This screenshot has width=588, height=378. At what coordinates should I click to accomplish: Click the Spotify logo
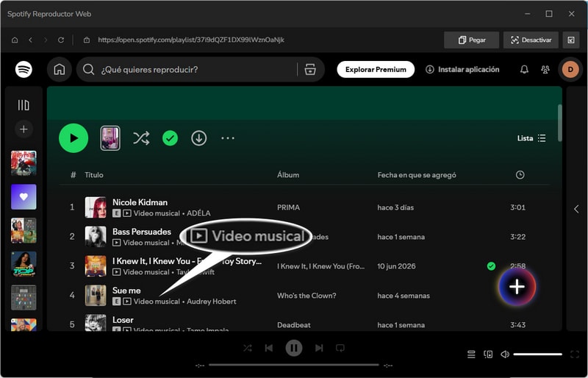(x=24, y=69)
